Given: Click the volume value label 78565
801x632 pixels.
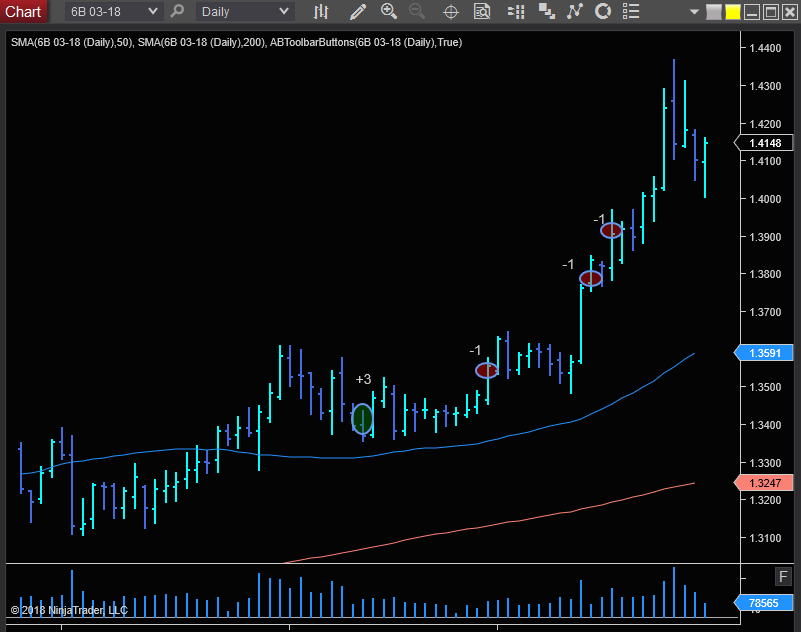Looking at the screenshot, I should [764, 603].
